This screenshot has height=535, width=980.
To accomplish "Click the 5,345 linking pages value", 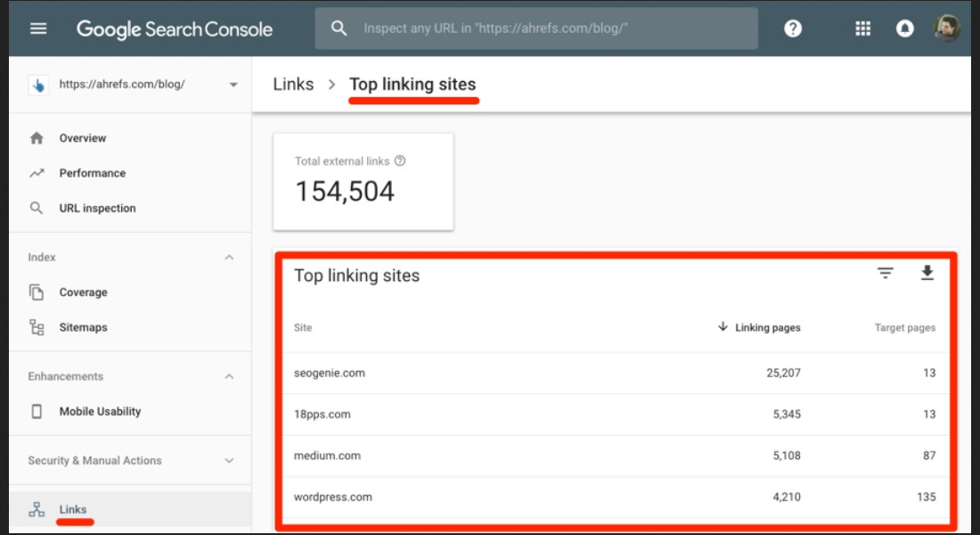I will click(x=787, y=415).
